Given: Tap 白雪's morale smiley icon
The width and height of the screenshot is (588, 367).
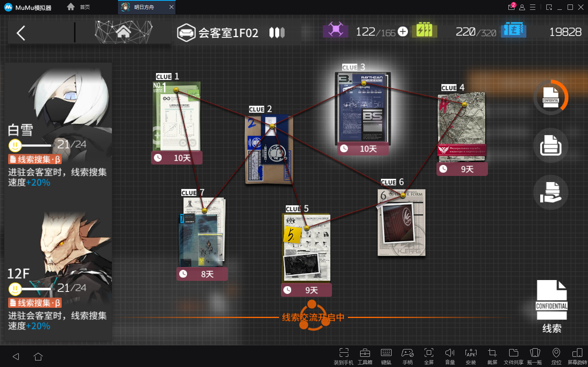Looking at the screenshot, I should coord(15,145).
